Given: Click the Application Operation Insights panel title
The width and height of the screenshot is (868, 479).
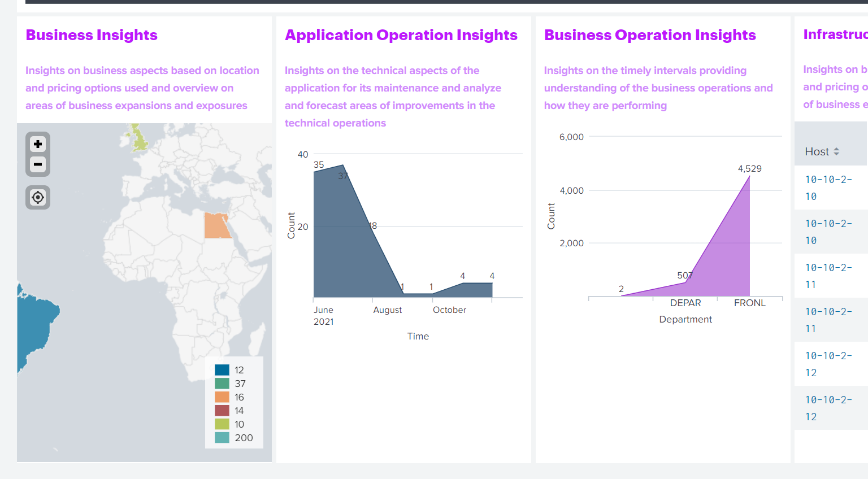Looking at the screenshot, I should coord(401,35).
